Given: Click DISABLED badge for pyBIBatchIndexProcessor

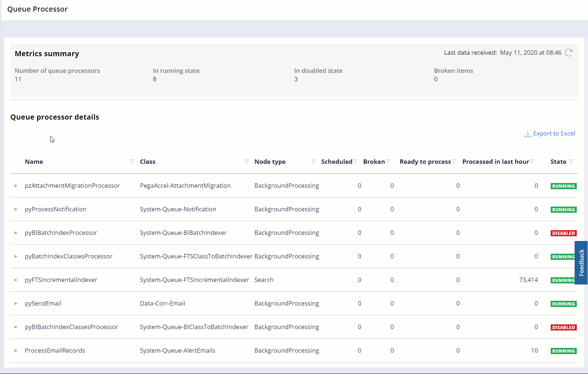Looking at the screenshot, I should (563, 233).
